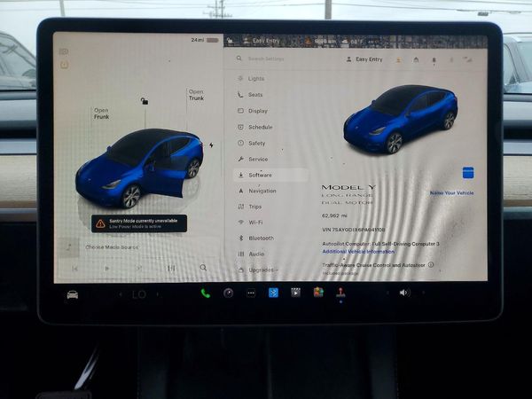Open the three-dot all apps launcher
This screenshot has width=532, height=399.
251,293
